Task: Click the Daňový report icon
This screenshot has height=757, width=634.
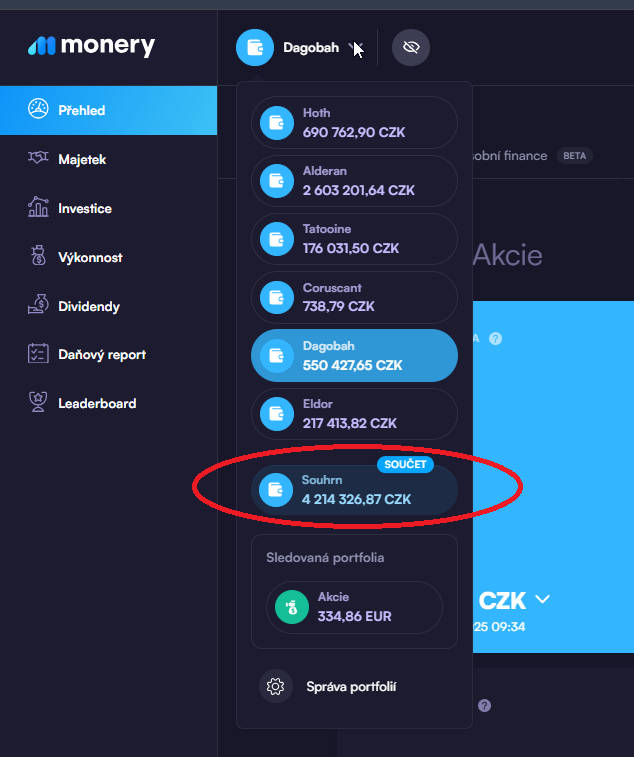Action: (39, 354)
